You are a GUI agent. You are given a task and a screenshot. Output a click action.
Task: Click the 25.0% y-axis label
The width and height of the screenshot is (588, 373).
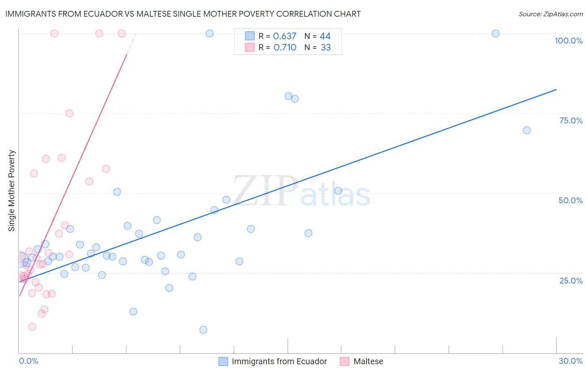pos(571,281)
